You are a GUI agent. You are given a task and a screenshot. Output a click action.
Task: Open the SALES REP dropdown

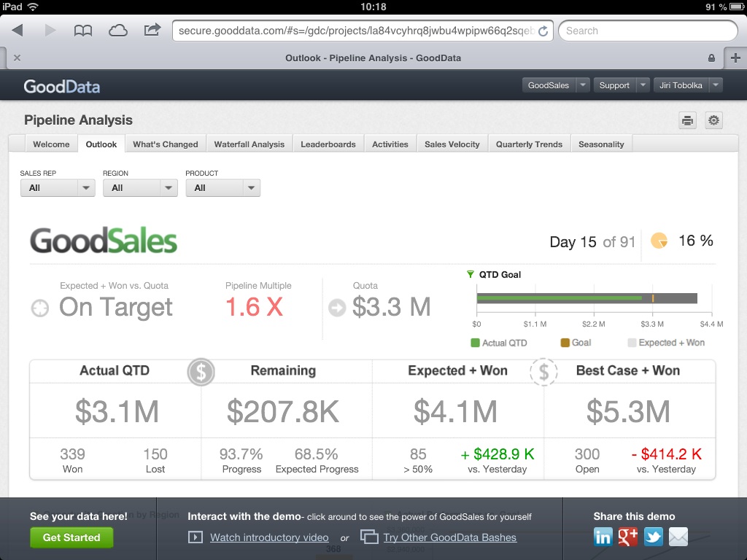click(x=58, y=187)
